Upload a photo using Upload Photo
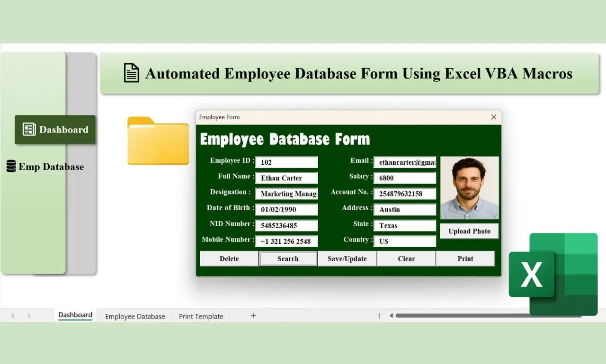Viewport: 606px width, 364px height. click(469, 231)
